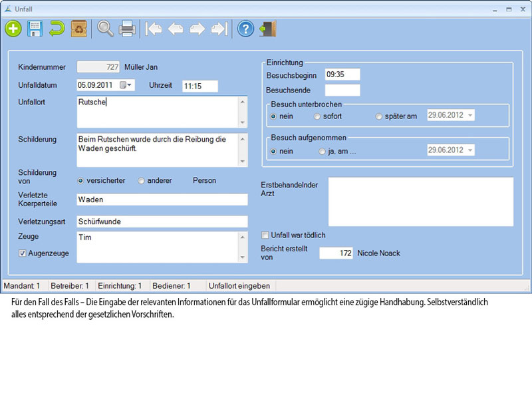532x399 pixels.
Task: Expand the 'später am' date dropdown
Action: tap(470, 116)
